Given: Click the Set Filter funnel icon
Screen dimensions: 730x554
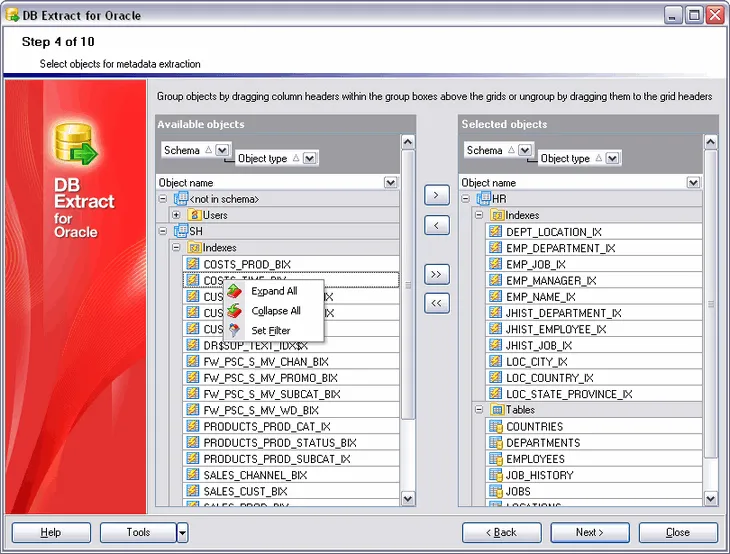Looking at the screenshot, I should tap(235, 330).
